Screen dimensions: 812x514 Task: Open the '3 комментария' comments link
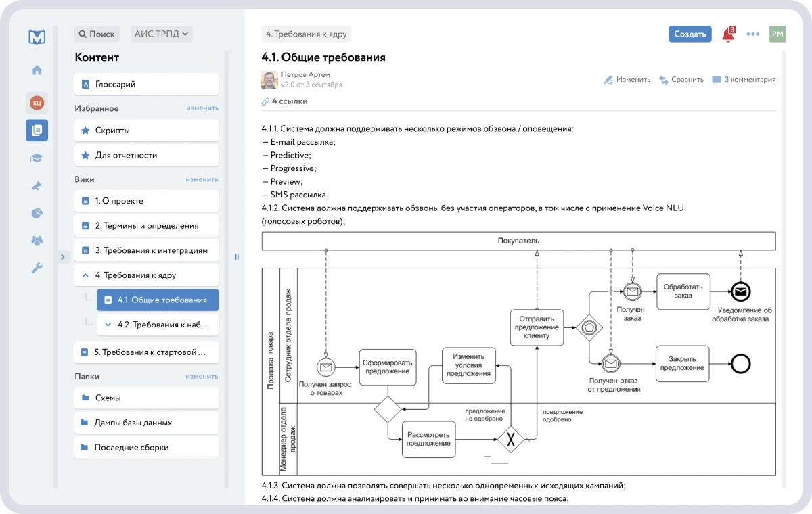[744, 80]
